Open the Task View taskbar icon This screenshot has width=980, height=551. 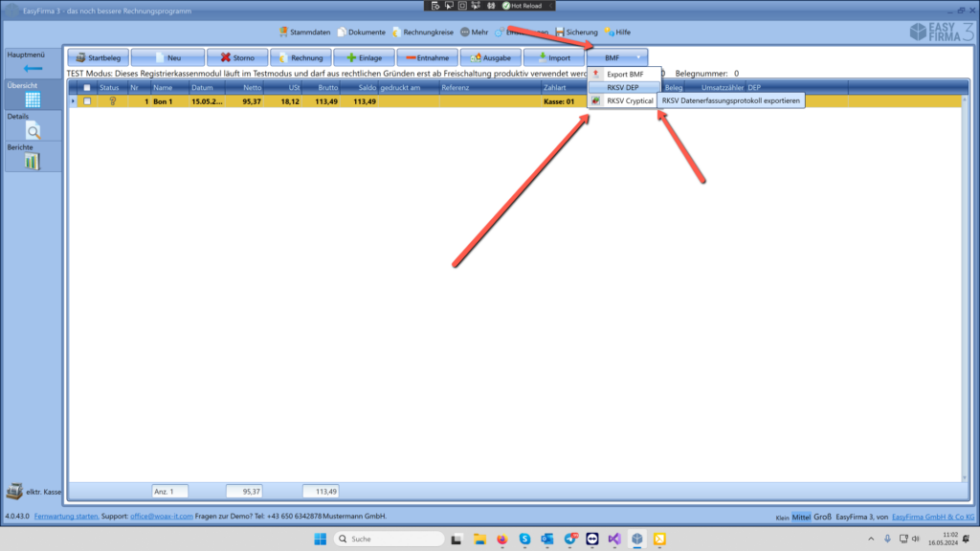click(x=457, y=539)
